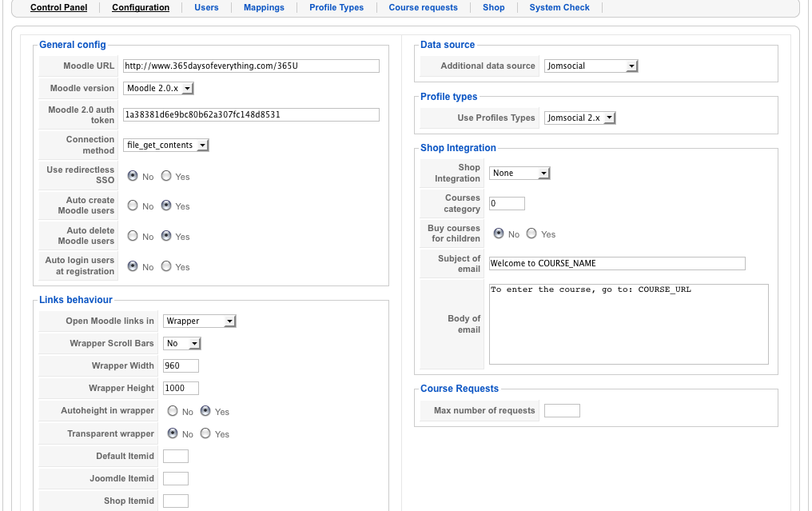
Task: Open the Shop Integration dropdown
Action: 519,174
